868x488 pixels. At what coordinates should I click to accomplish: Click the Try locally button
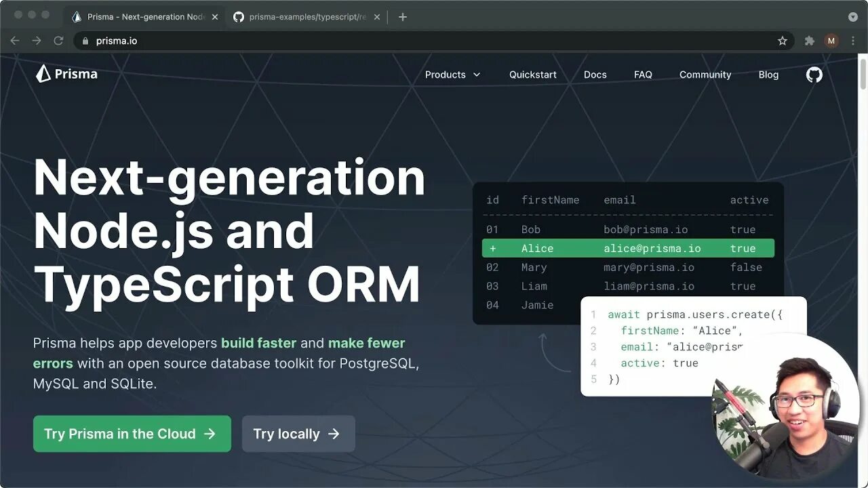(298, 434)
